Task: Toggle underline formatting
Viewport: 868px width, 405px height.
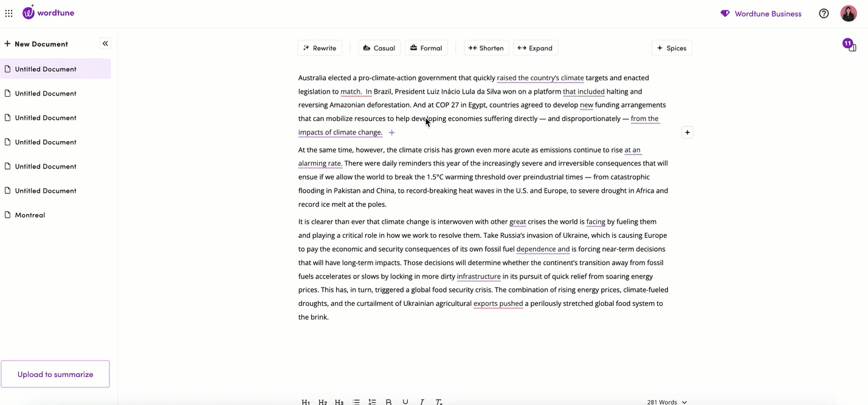Action: 405,402
